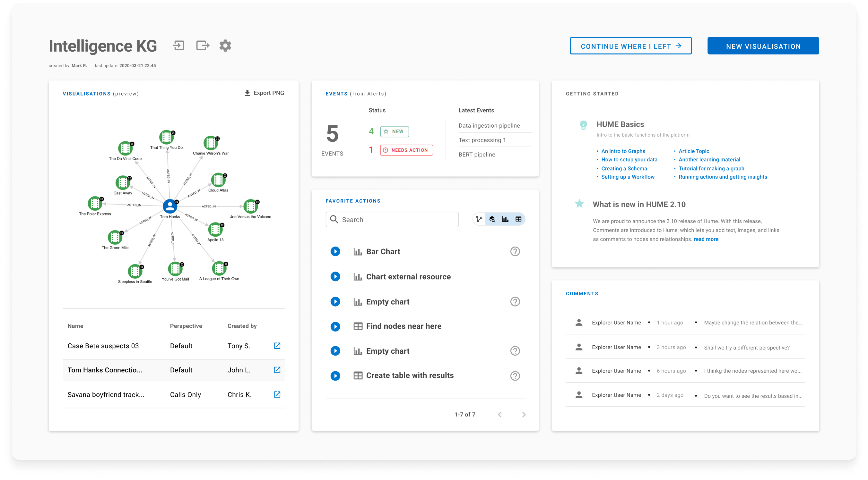This screenshot has width=868, height=480.
Task: Click the NEEDS ACTION status badge
Action: pyautogui.click(x=406, y=150)
